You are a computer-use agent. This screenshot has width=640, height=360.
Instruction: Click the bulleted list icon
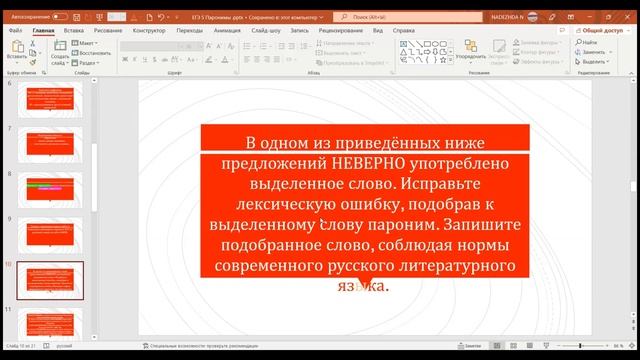coord(247,46)
